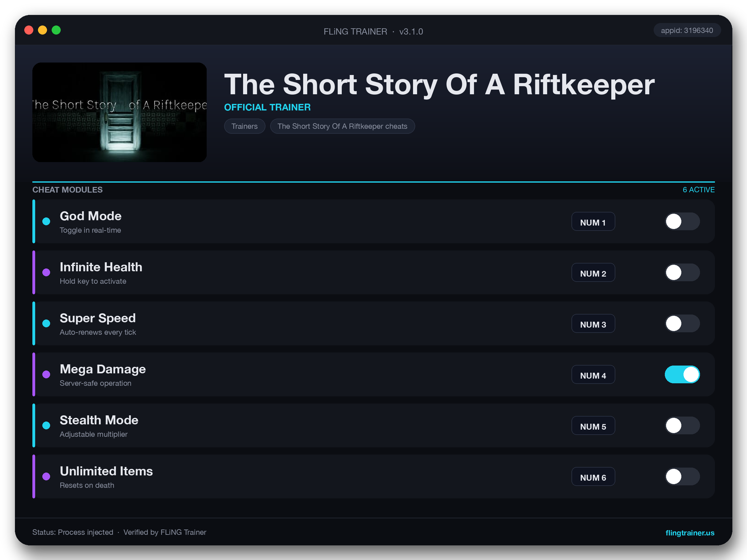Screen dimensions: 747x560
Task: Click the cyan dot beside Super Speed
Action: 46,323
